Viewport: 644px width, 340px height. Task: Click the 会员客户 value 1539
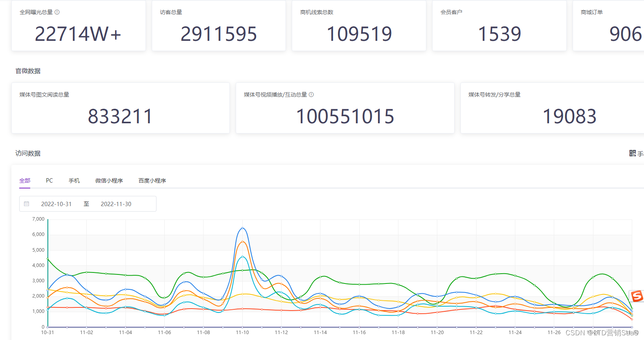[499, 34]
